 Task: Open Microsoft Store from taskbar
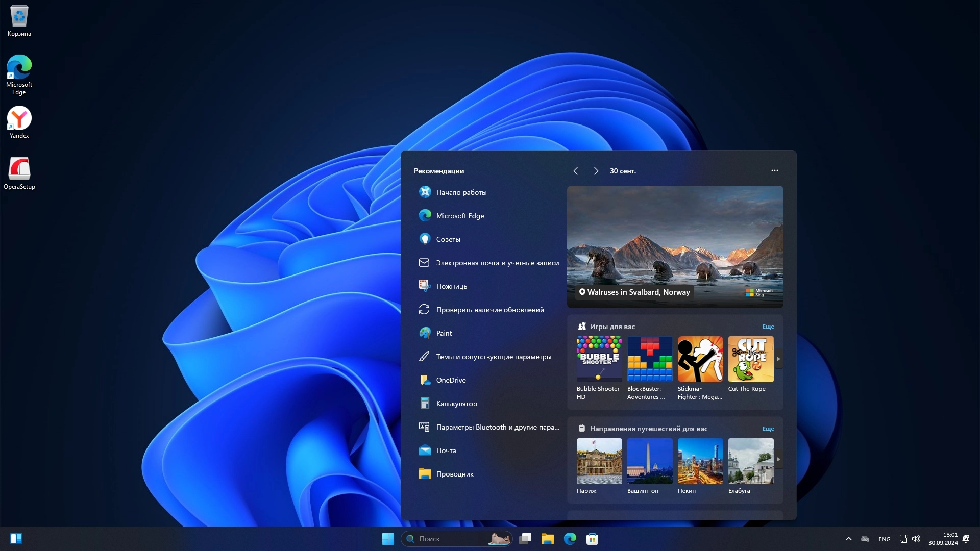(x=592, y=539)
